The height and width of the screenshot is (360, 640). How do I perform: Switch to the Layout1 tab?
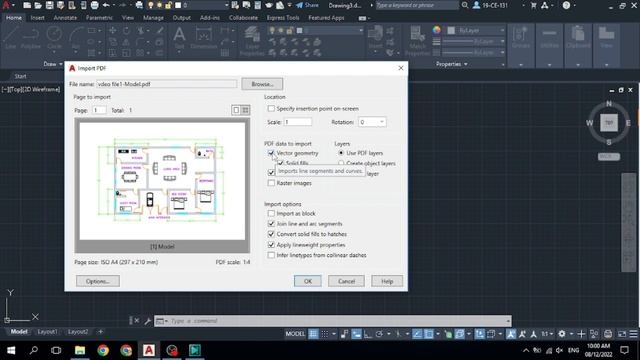tap(48, 331)
